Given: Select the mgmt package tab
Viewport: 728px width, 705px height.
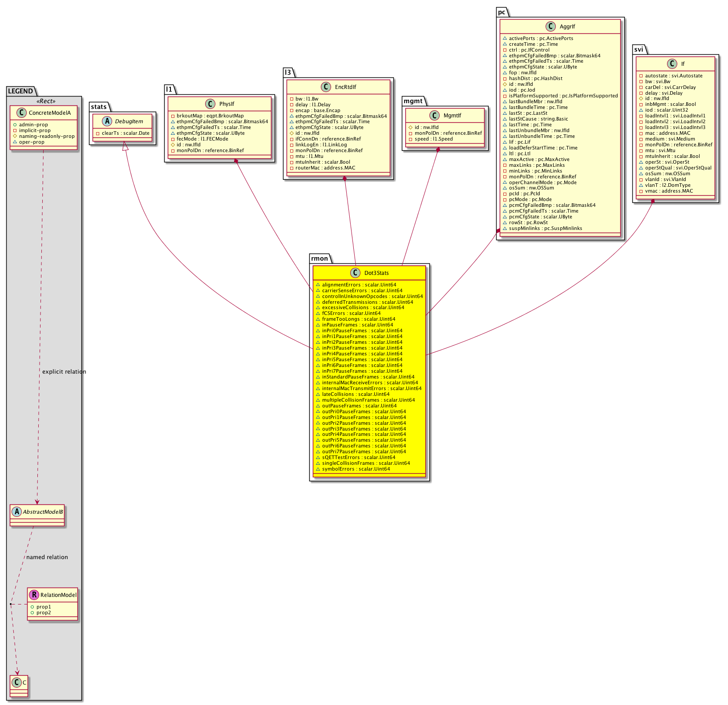Looking at the screenshot, I should (413, 101).
